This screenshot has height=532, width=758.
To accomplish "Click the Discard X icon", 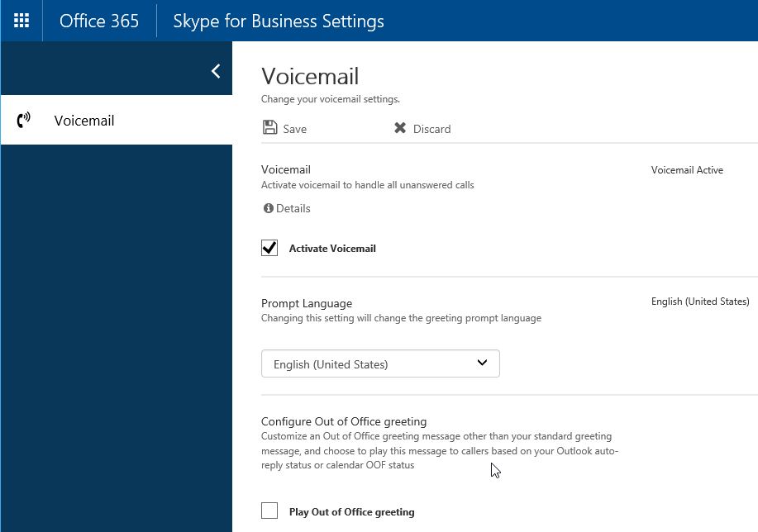I will click(x=400, y=128).
